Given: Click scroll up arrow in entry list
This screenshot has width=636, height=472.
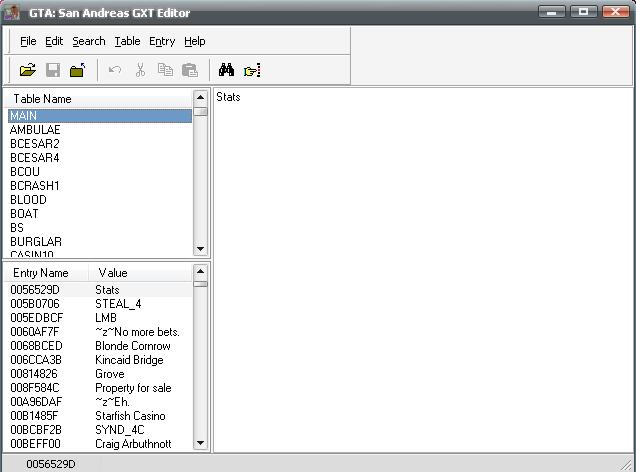Looking at the screenshot, I should [x=200, y=272].
